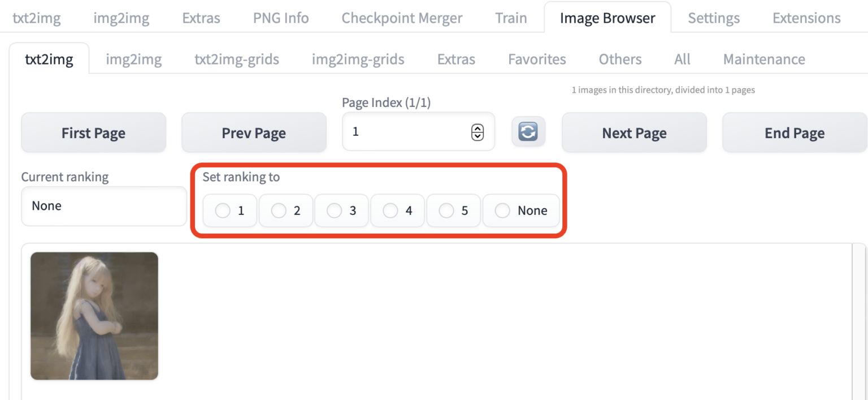The image size is (868, 400).
Task: View the img2img-grids tab
Action: [x=358, y=59]
